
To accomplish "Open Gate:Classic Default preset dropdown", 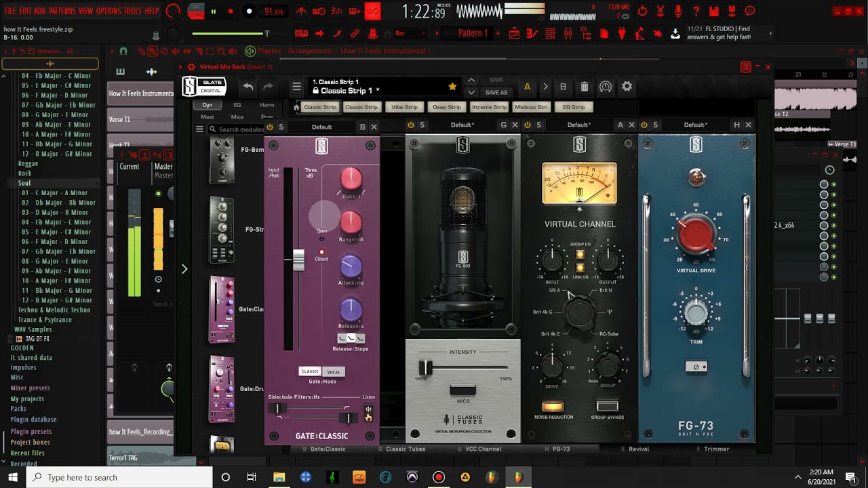I will pos(322,127).
